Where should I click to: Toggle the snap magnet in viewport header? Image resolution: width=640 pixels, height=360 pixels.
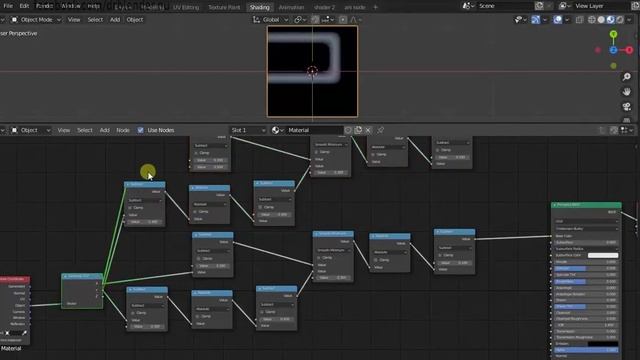(315, 20)
